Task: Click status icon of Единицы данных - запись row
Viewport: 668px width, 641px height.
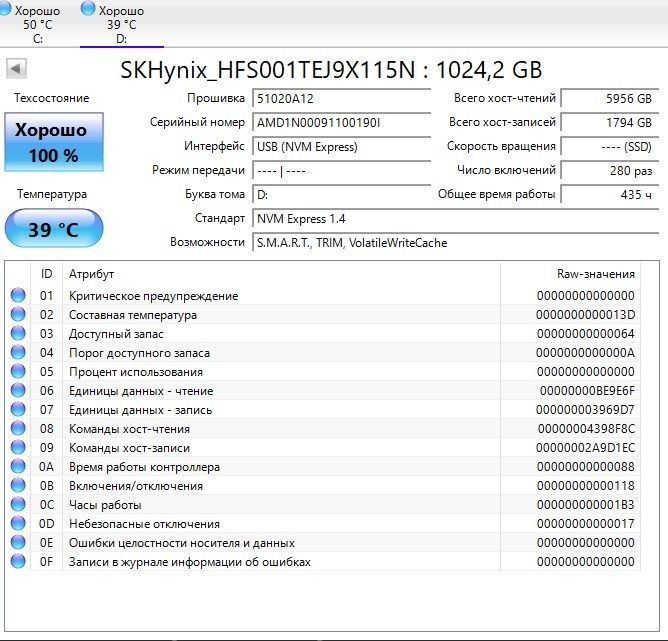Action: pyautogui.click(x=18, y=409)
